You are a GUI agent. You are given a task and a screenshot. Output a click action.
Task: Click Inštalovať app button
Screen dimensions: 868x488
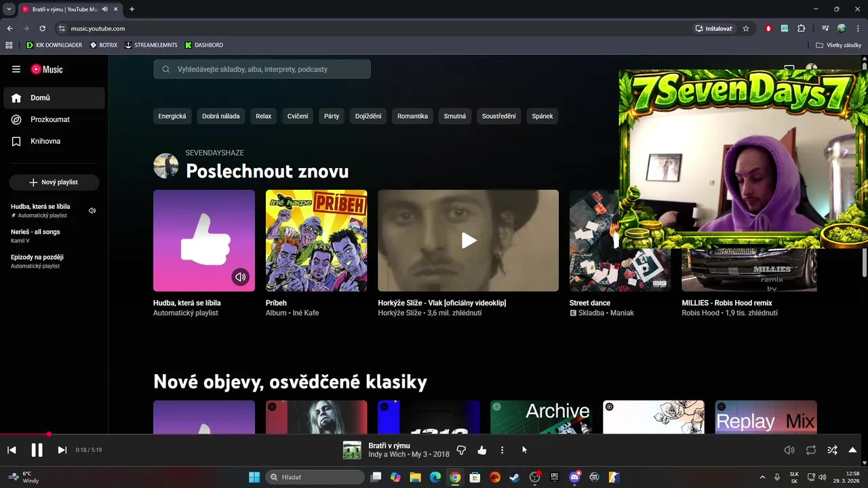(x=714, y=28)
